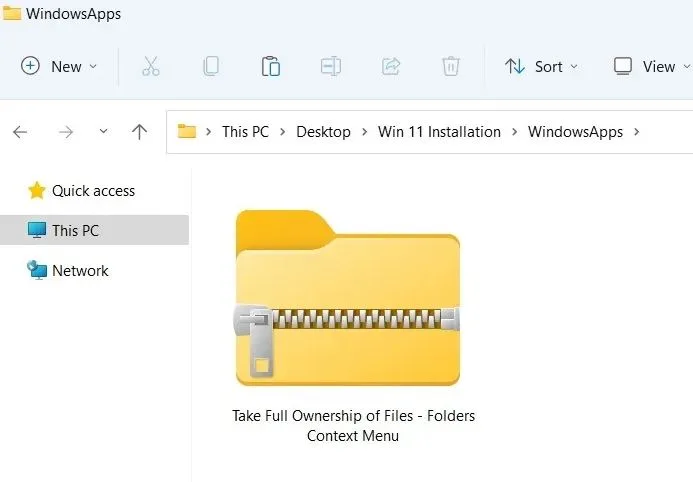
Task: Click the Take Full Ownership file name
Action: coord(353,425)
